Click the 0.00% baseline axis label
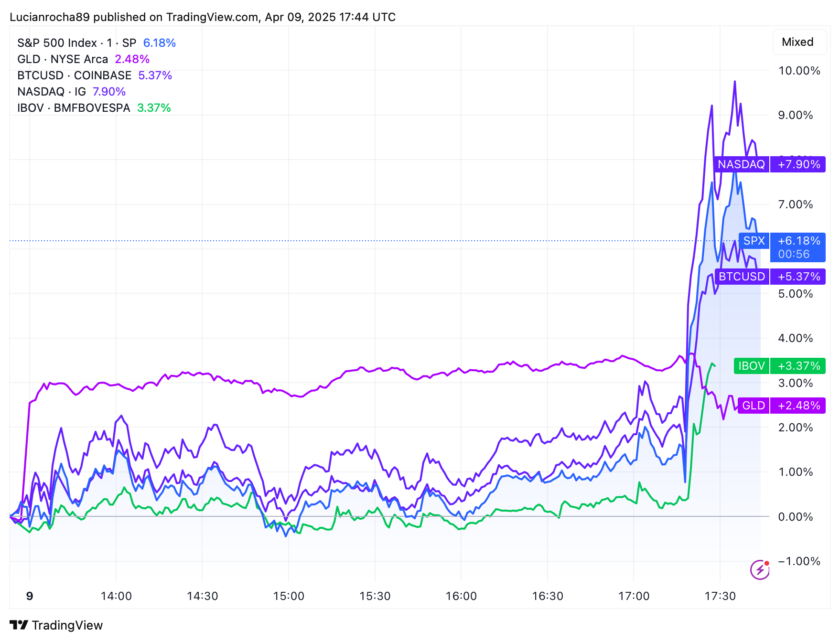This screenshot has height=642, width=840. click(x=795, y=517)
